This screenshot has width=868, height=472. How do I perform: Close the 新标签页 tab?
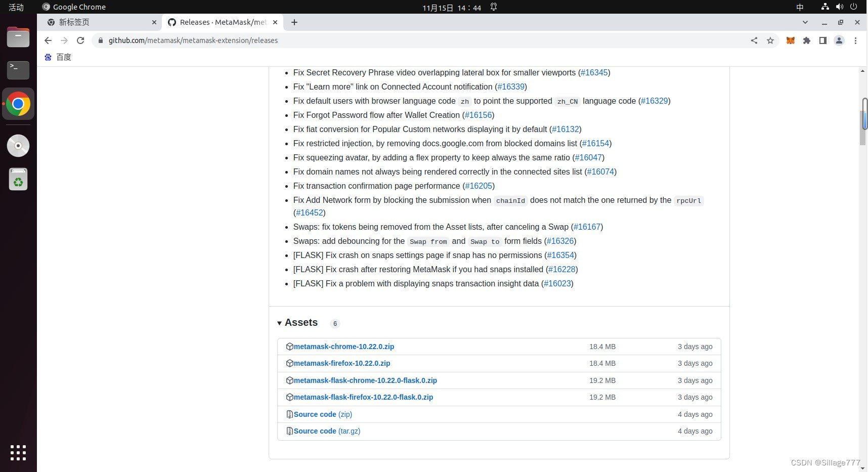pos(154,22)
